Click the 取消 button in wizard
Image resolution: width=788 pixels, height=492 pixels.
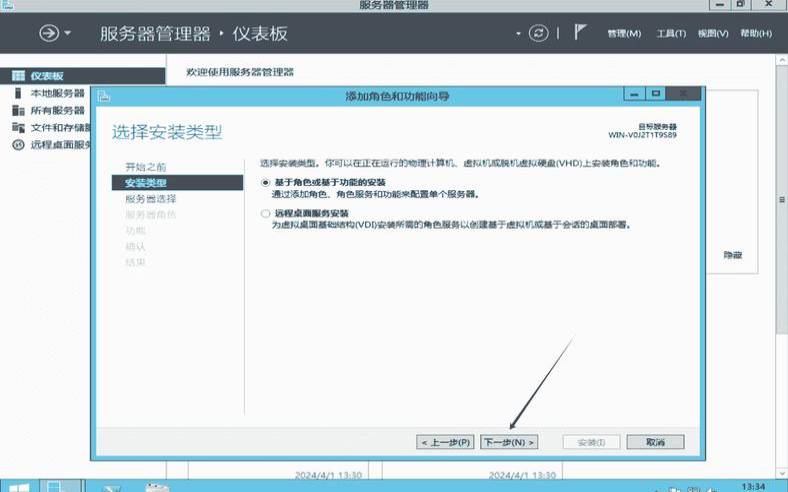[x=655, y=442]
